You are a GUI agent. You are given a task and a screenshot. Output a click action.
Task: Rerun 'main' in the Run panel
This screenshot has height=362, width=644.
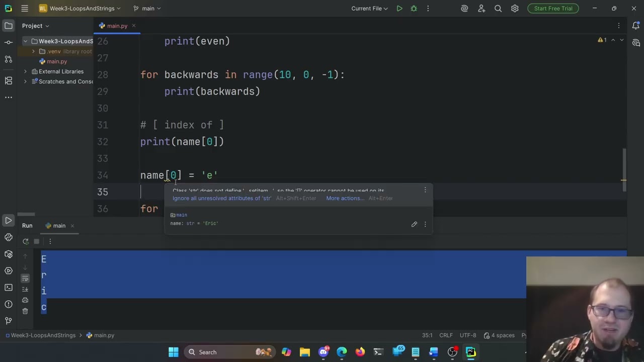(26, 241)
